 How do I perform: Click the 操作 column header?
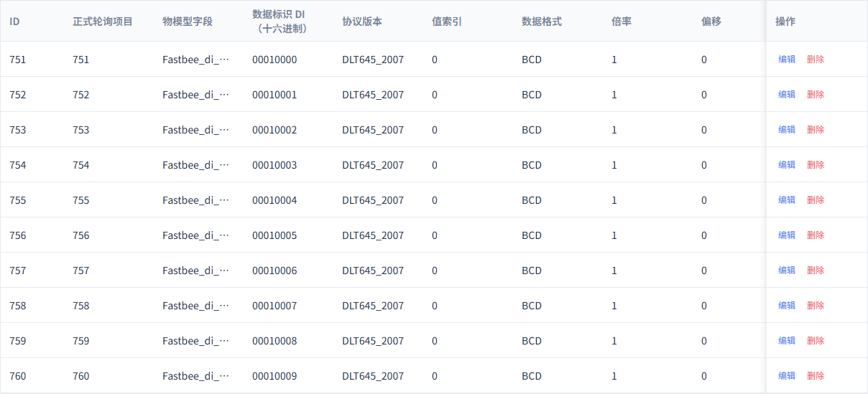785,22
